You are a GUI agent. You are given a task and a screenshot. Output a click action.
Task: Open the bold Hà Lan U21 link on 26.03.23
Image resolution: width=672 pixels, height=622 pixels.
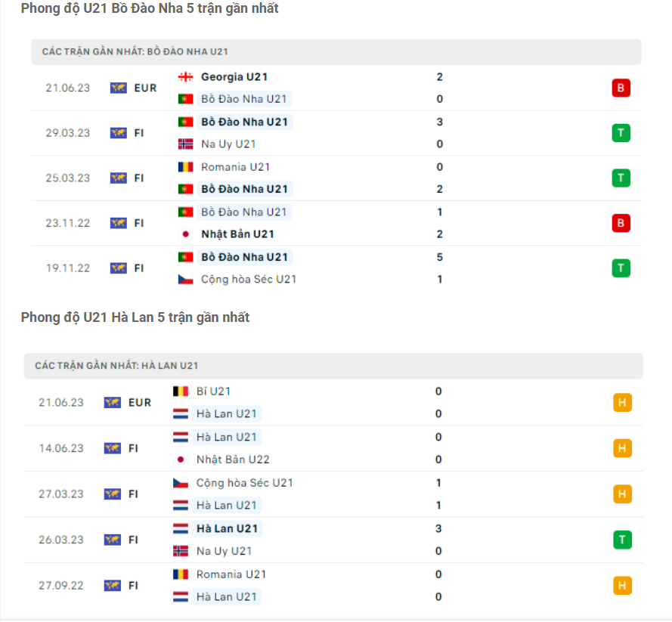coord(227,528)
